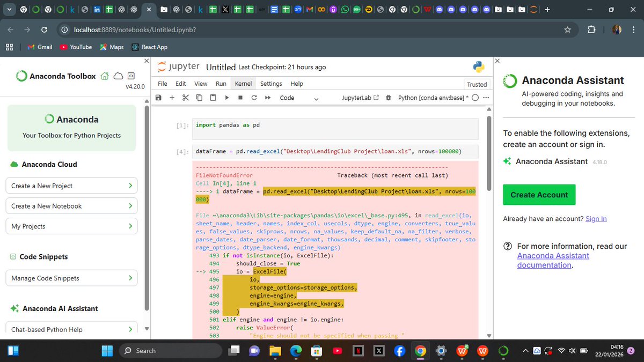Viewport: 644px width, 362px height.
Task: Expand My Projects
Action: (71, 226)
